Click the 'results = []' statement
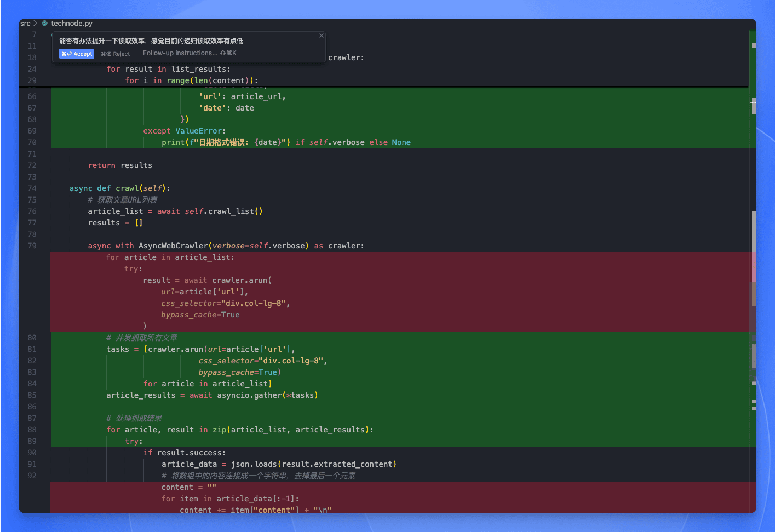Screen dimensions: 775x532 point(115,223)
